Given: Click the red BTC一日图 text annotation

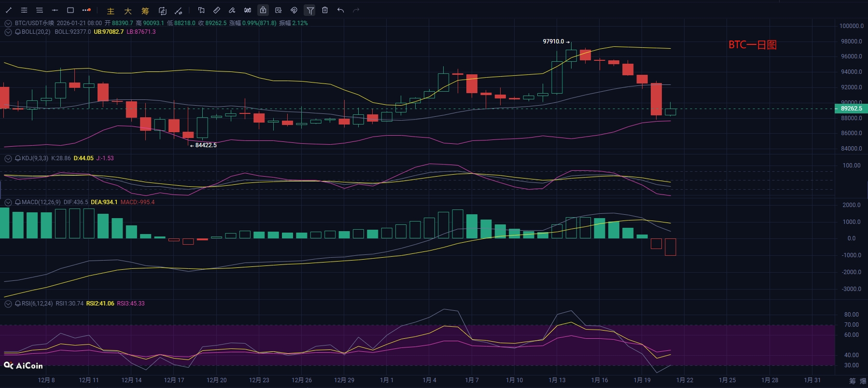Looking at the screenshot, I should coord(752,45).
